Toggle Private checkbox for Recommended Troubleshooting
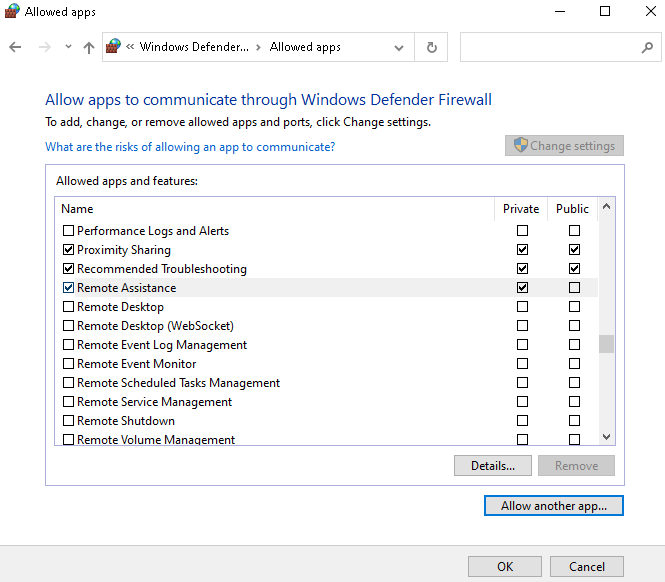665x582 pixels. click(x=522, y=269)
